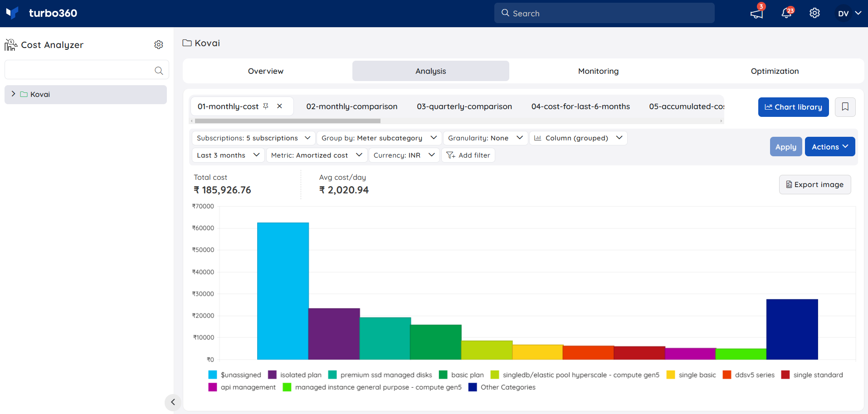Toggle the ddsv5 series legend swatch

727,375
